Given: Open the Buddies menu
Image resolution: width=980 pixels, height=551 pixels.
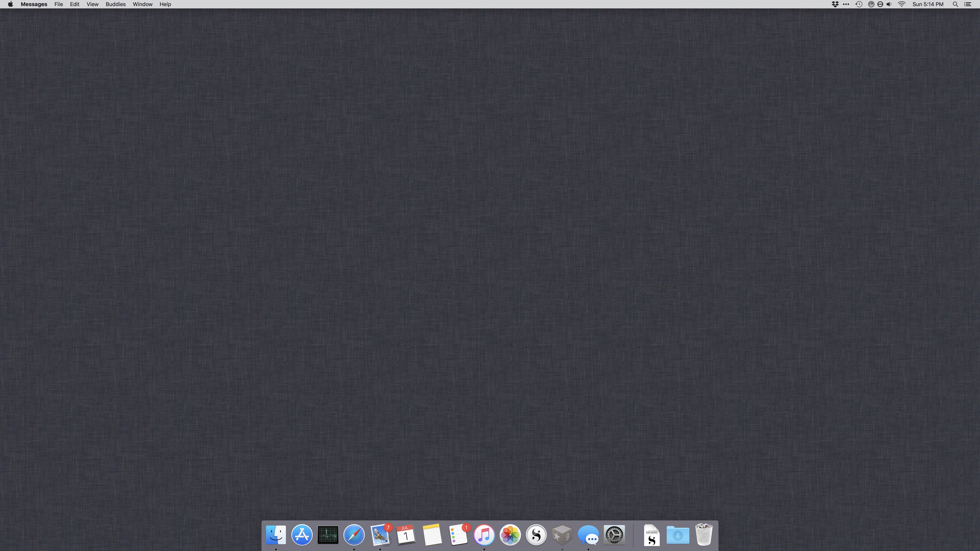Looking at the screenshot, I should coord(115,4).
